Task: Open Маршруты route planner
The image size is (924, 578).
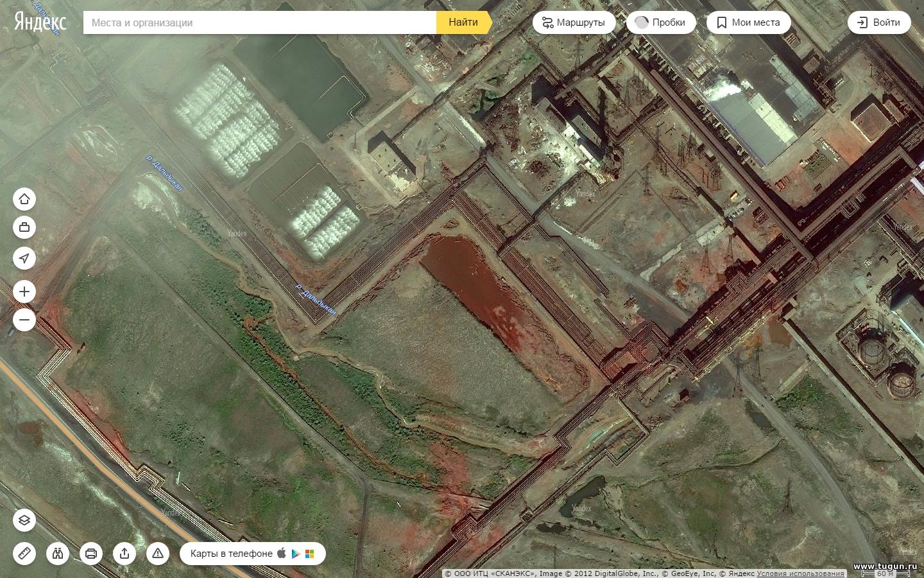Action: coord(574,22)
